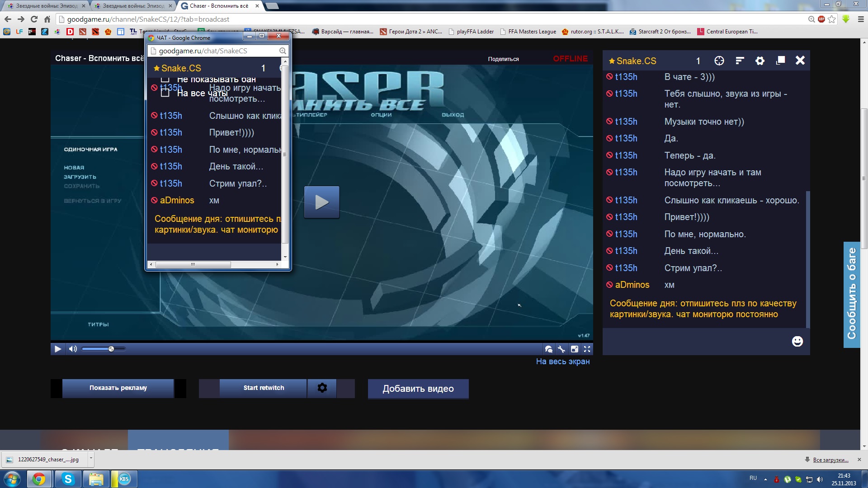Image resolution: width=868 pixels, height=488 pixels.
Task: Click 'Поделиться' share link
Action: [x=503, y=59]
